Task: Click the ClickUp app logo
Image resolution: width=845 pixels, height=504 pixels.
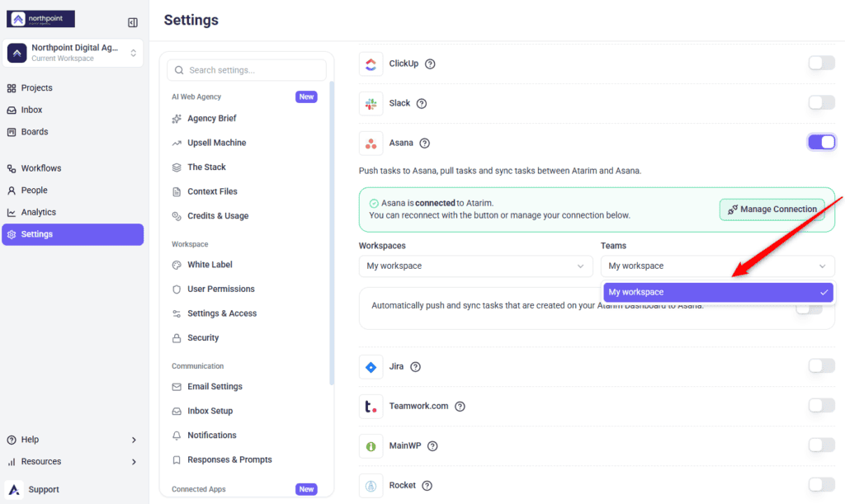Action: pos(371,64)
